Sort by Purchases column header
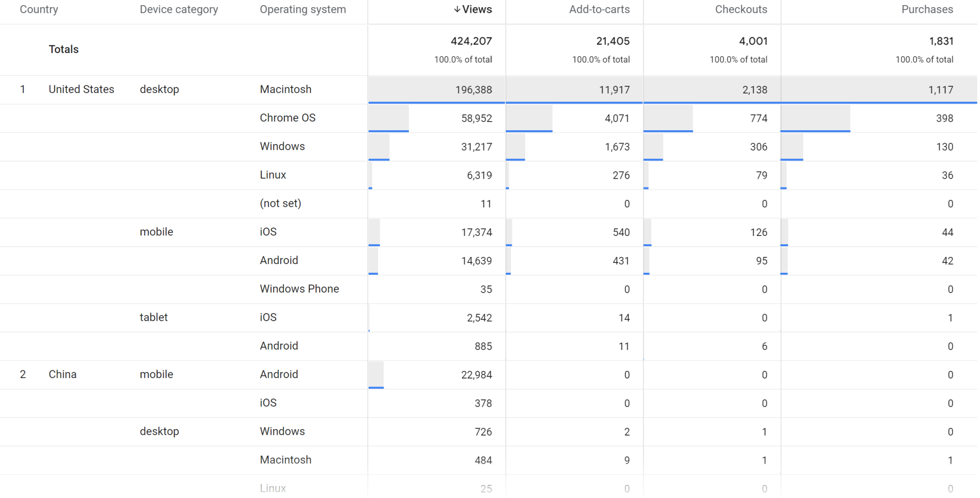The width and height of the screenshot is (980, 498). pyautogui.click(x=927, y=10)
